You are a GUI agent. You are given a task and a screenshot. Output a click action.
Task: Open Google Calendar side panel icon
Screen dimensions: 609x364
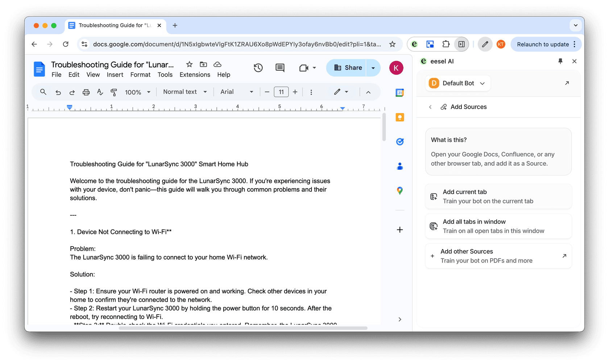click(x=399, y=93)
